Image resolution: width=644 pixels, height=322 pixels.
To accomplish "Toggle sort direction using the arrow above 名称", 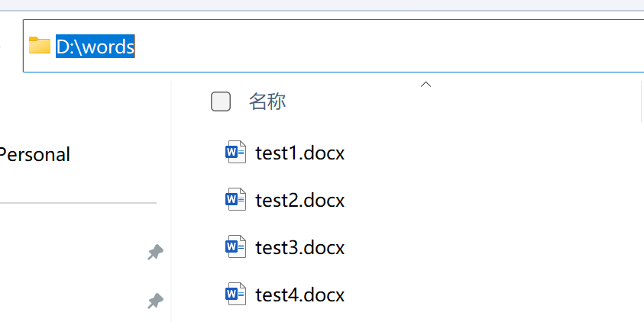I will [426, 84].
